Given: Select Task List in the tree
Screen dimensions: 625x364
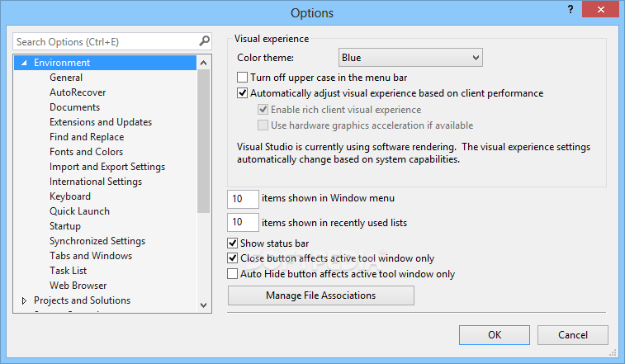Looking at the screenshot, I should tap(68, 270).
